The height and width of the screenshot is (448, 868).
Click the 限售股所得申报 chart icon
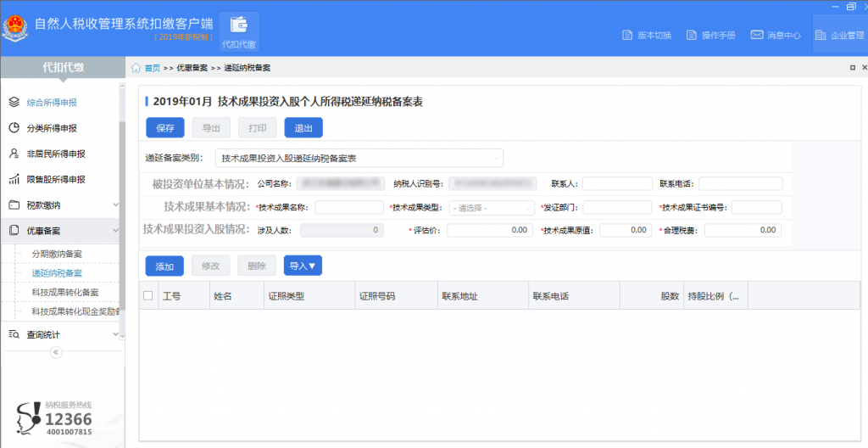tap(14, 179)
